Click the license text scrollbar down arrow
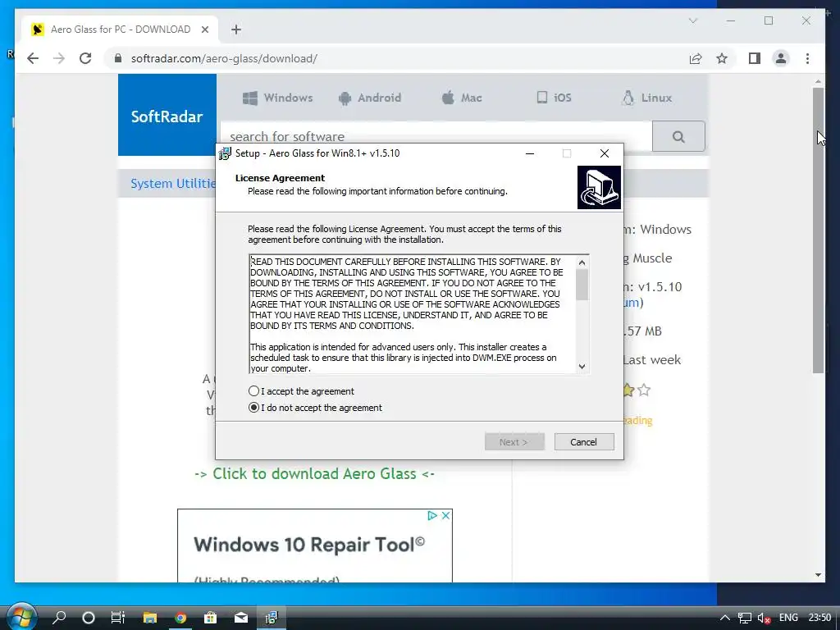Viewport: 840px width, 630px height. tap(582, 367)
